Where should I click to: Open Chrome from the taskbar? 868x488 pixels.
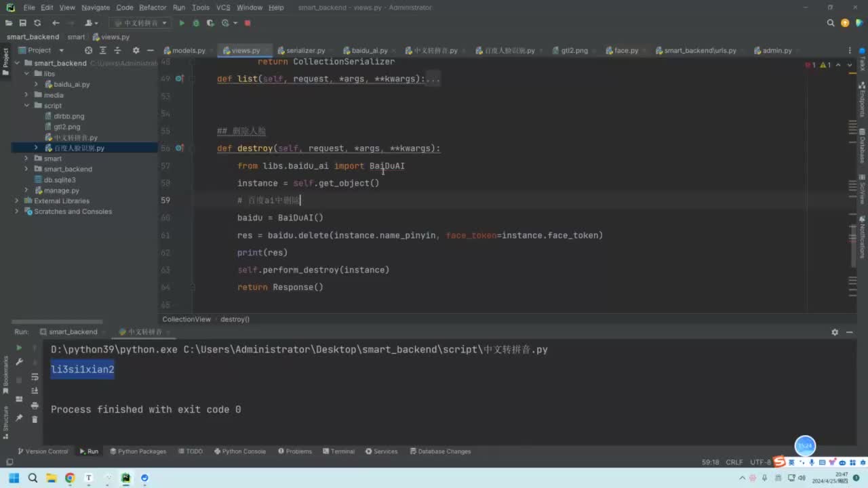coord(69,478)
